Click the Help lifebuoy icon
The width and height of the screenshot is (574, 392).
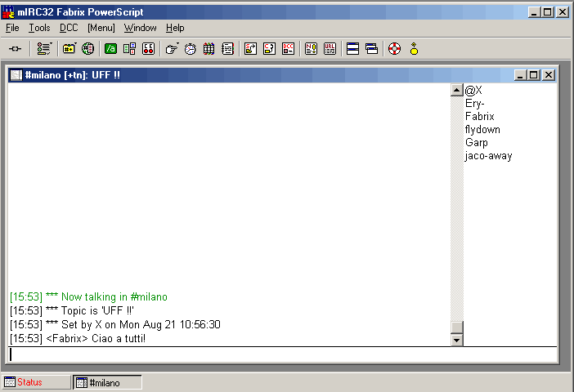pyautogui.click(x=394, y=49)
